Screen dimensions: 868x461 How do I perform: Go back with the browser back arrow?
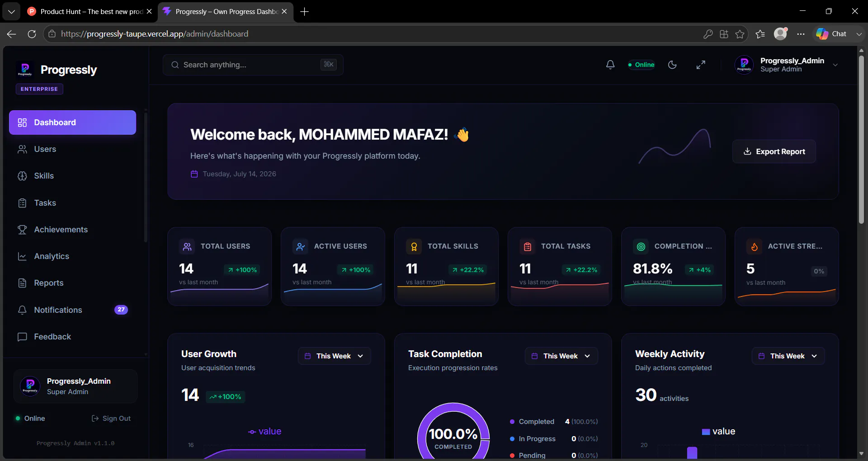(11, 34)
